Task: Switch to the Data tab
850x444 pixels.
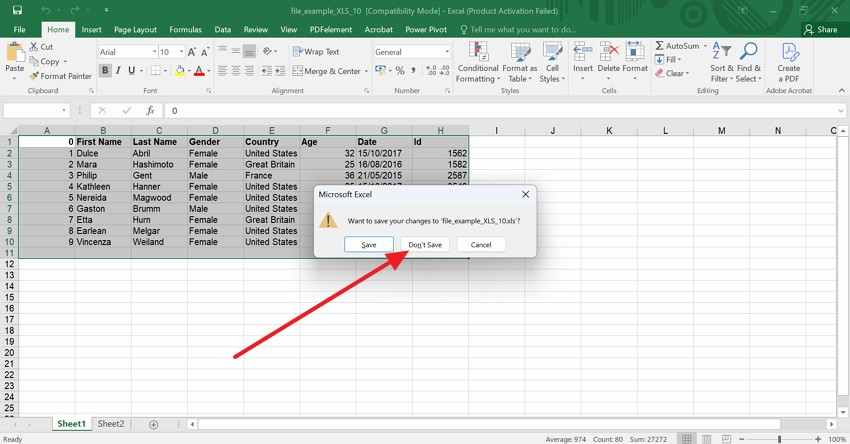Action: point(222,30)
